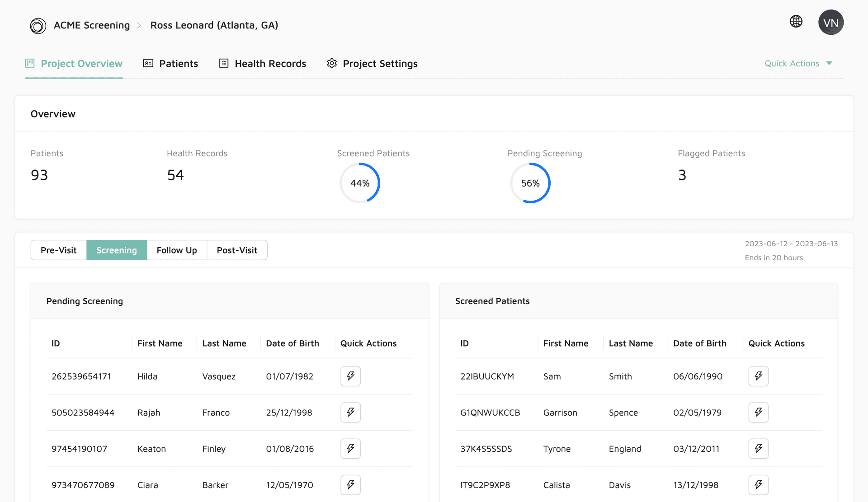Click the date range 2023-06-12 - 2023-06-13
868x502 pixels.
pyautogui.click(x=791, y=244)
